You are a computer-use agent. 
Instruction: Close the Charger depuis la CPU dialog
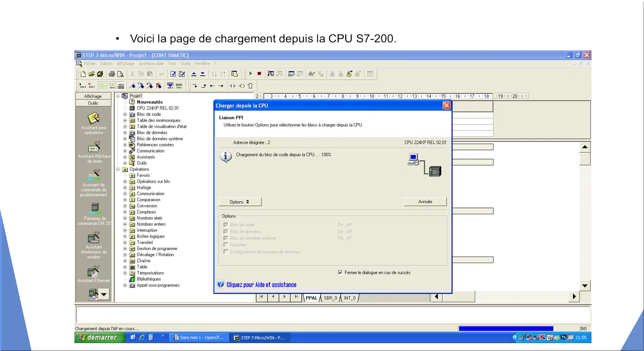[x=447, y=105]
